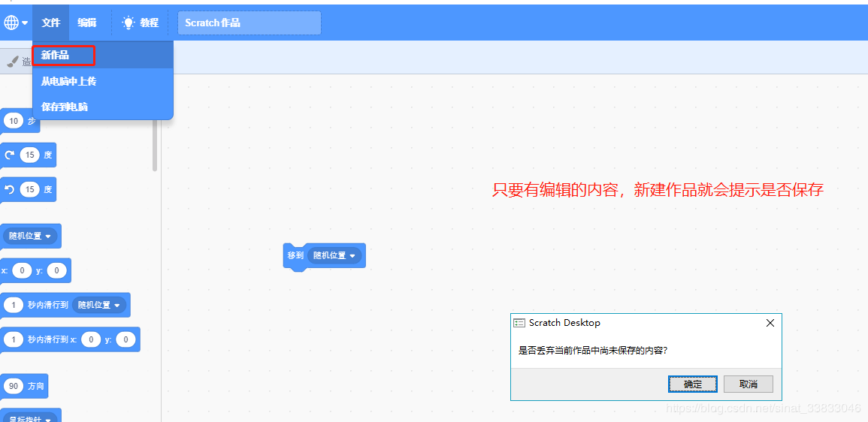Click the Tutorials lightbulb icon
The height and width of the screenshot is (422, 868).
[129, 23]
